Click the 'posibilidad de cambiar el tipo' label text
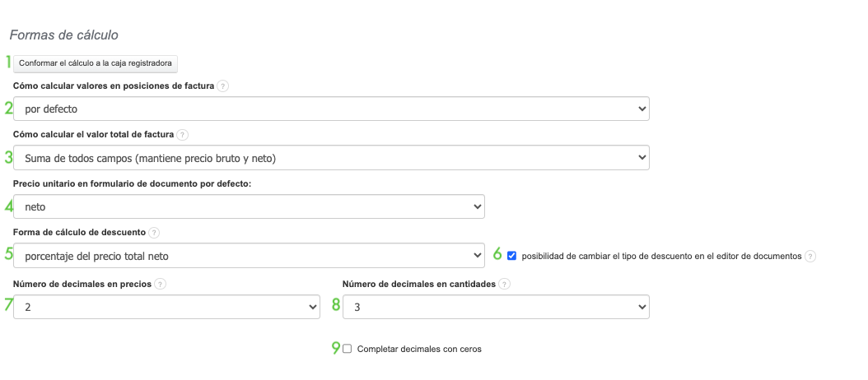The width and height of the screenshot is (868, 380). (x=661, y=256)
